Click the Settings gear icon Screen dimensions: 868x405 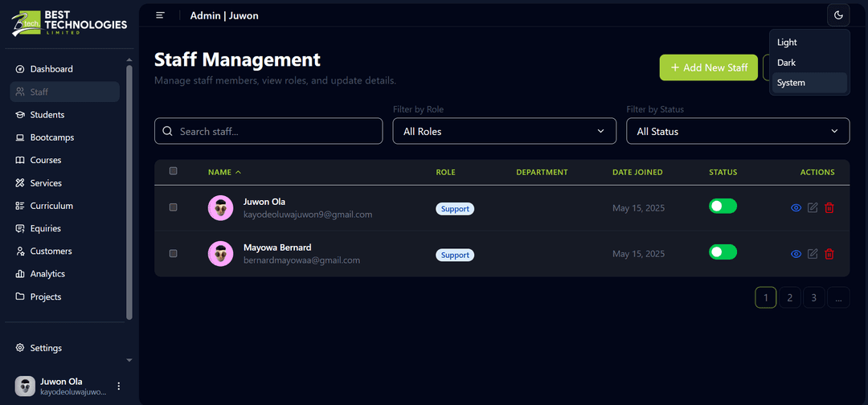[20, 348]
